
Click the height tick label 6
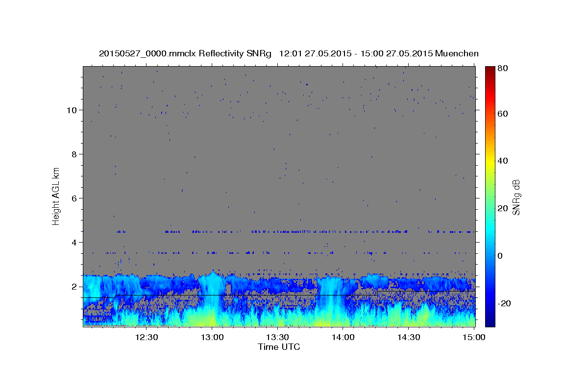point(74,198)
